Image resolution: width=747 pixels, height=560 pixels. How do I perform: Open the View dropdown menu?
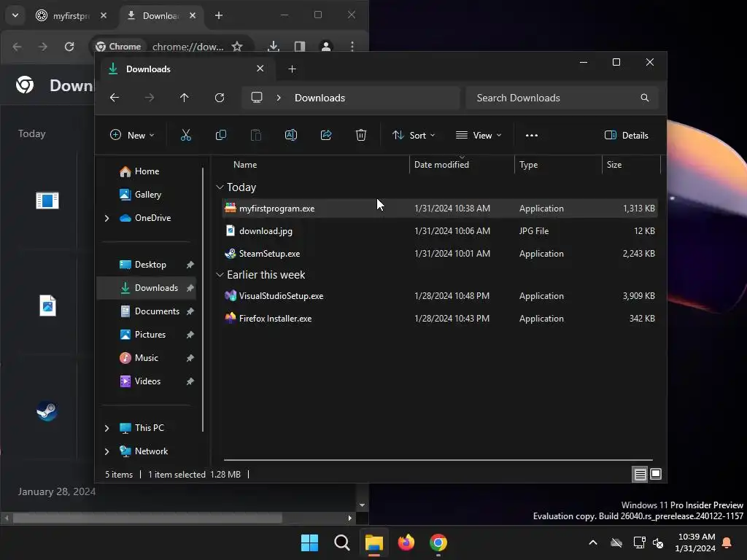click(479, 135)
